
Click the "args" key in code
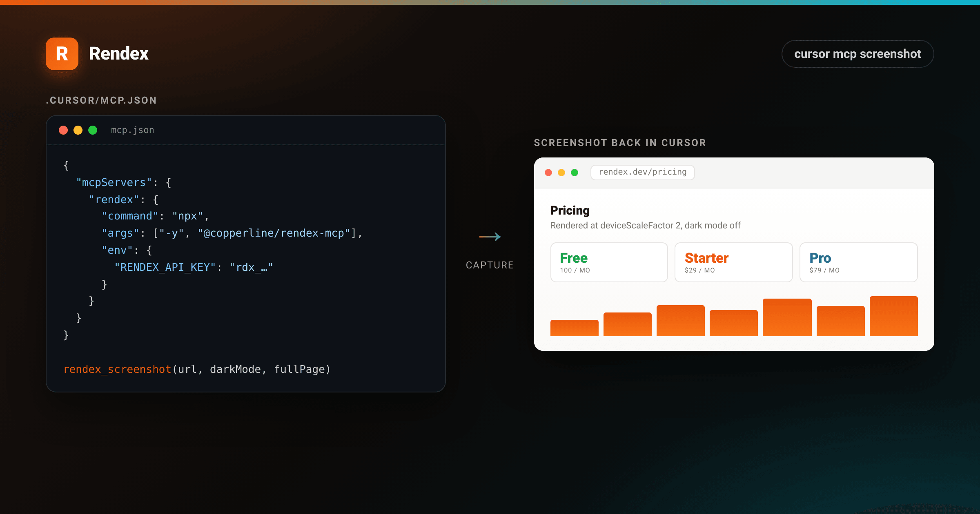(x=120, y=233)
